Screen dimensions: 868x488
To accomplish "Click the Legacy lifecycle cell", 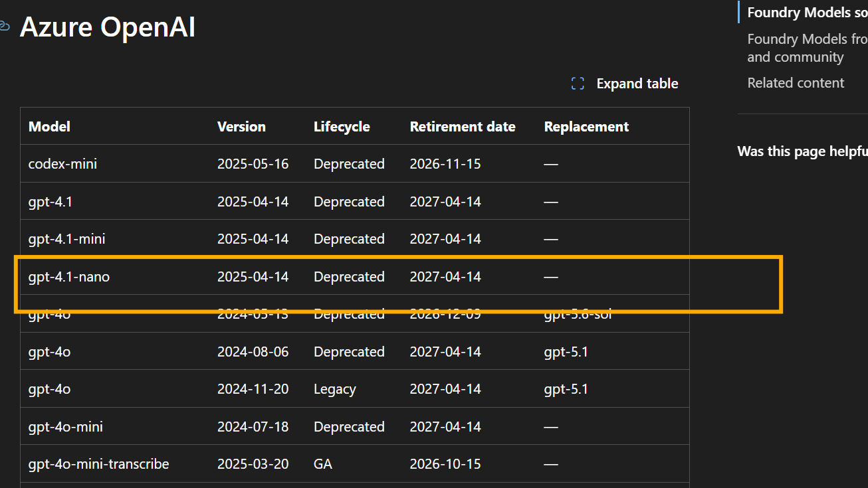I will tap(335, 389).
